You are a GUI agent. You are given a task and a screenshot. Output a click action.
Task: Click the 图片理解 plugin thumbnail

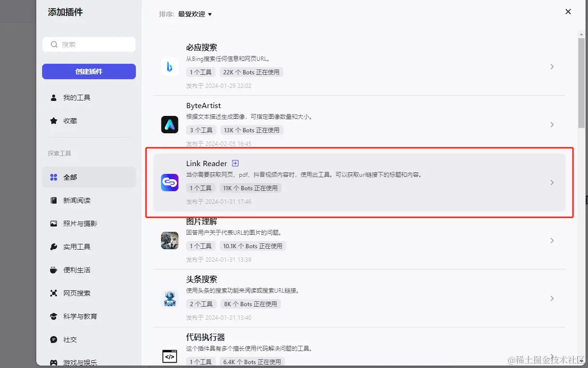point(170,241)
